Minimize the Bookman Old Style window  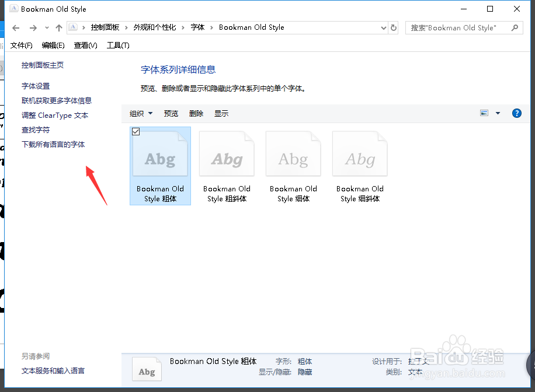463,9
